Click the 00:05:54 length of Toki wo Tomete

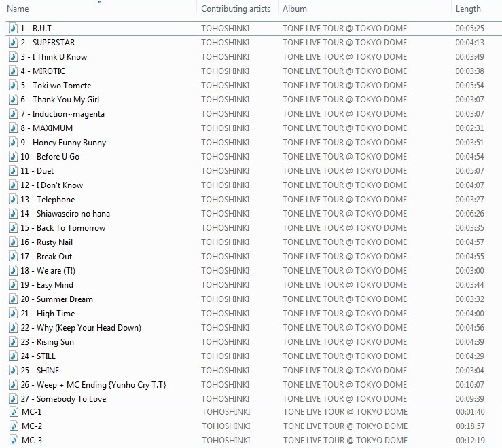469,86
